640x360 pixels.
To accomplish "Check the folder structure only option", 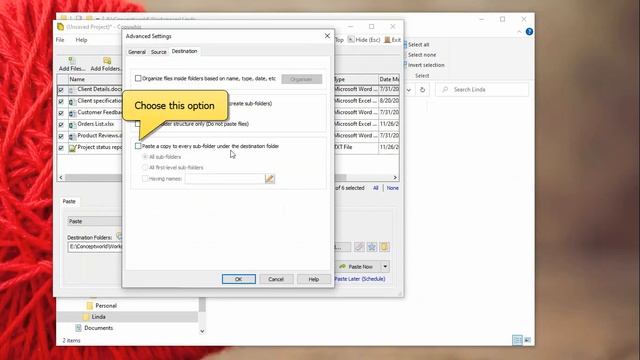I will (x=138, y=124).
